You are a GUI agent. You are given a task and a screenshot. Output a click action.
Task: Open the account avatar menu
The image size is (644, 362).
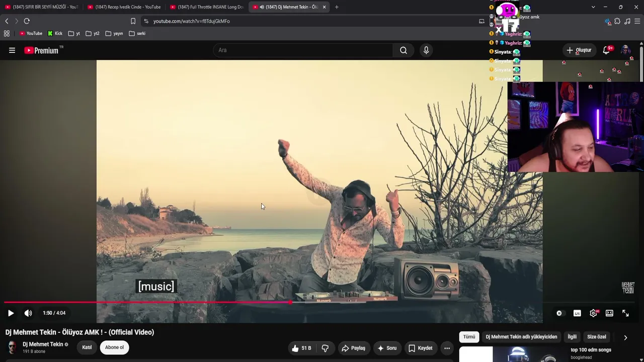click(625, 50)
